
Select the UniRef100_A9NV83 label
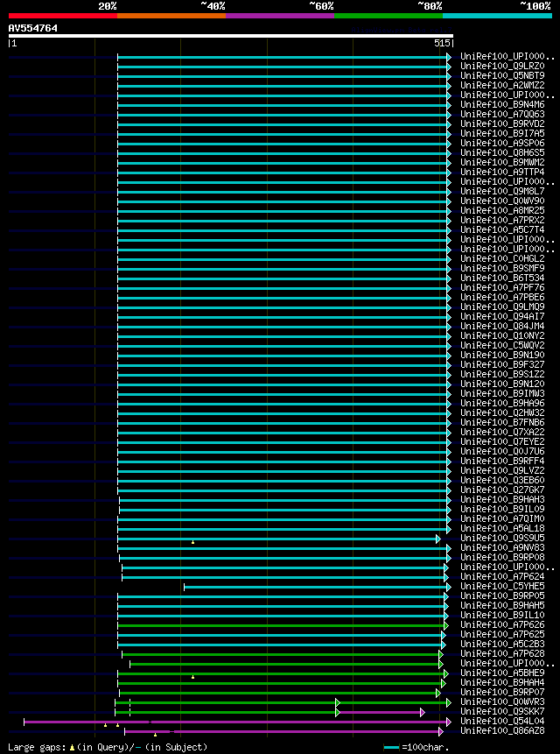click(x=502, y=547)
